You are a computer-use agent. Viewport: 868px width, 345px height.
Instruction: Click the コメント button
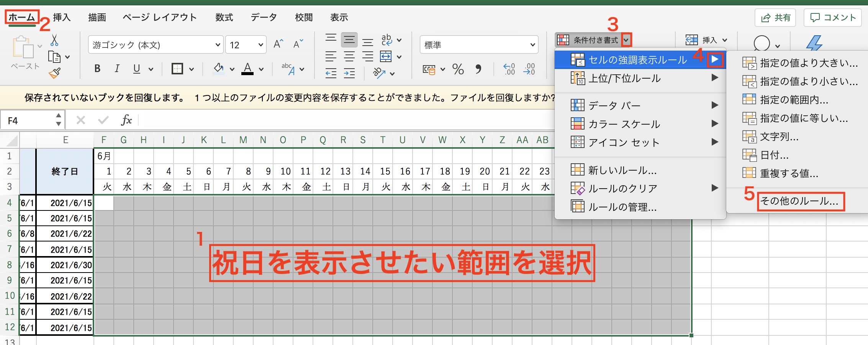click(x=832, y=18)
